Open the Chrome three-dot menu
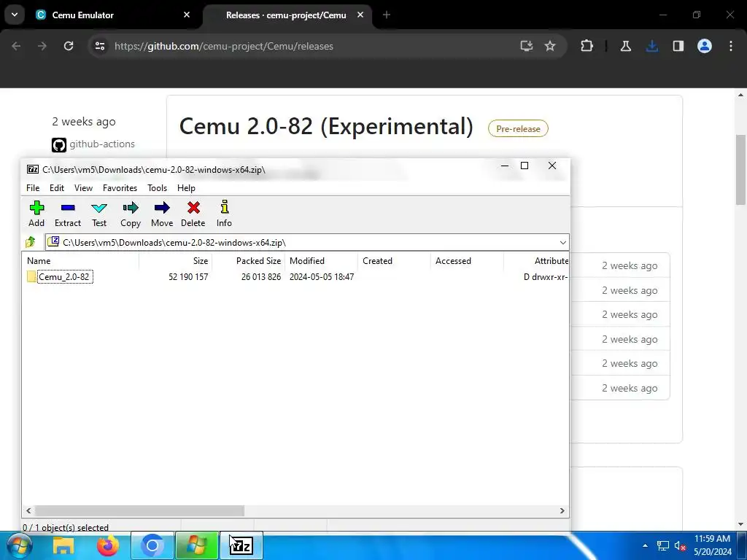The width and height of the screenshot is (747, 560). [x=731, y=46]
